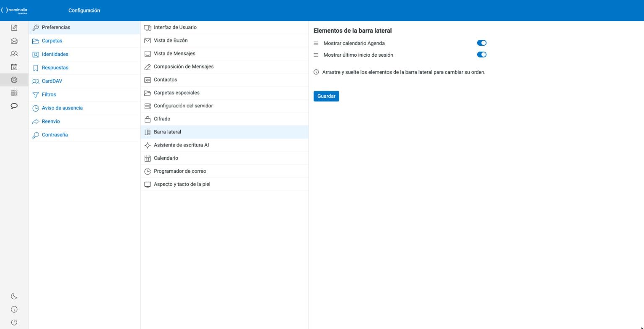Go to Filtros settings
This screenshot has width=644, height=329.
pos(84,94)
